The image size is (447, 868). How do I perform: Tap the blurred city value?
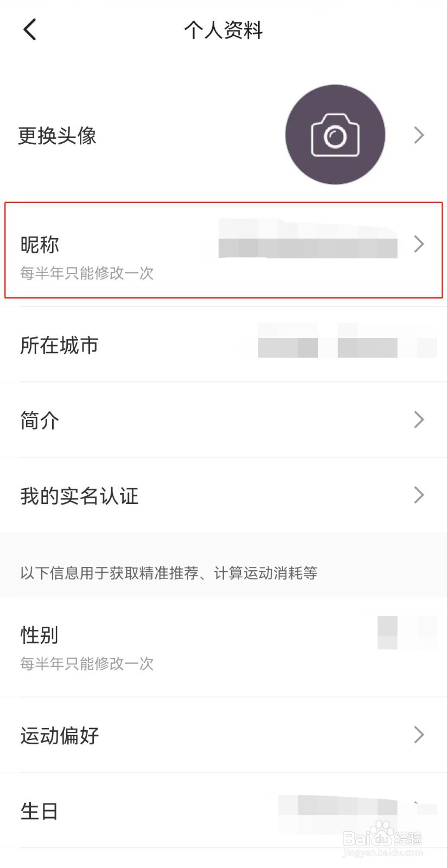(x=347, y=341)
